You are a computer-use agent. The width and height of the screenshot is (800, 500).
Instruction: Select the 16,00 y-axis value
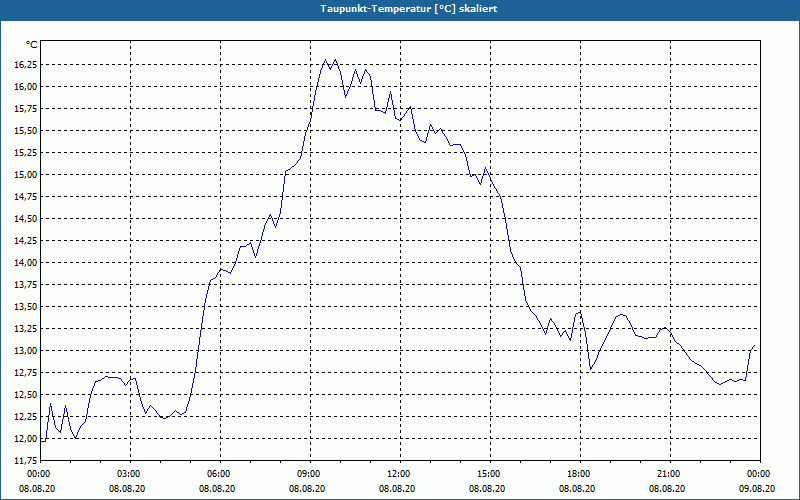point(26,87)
